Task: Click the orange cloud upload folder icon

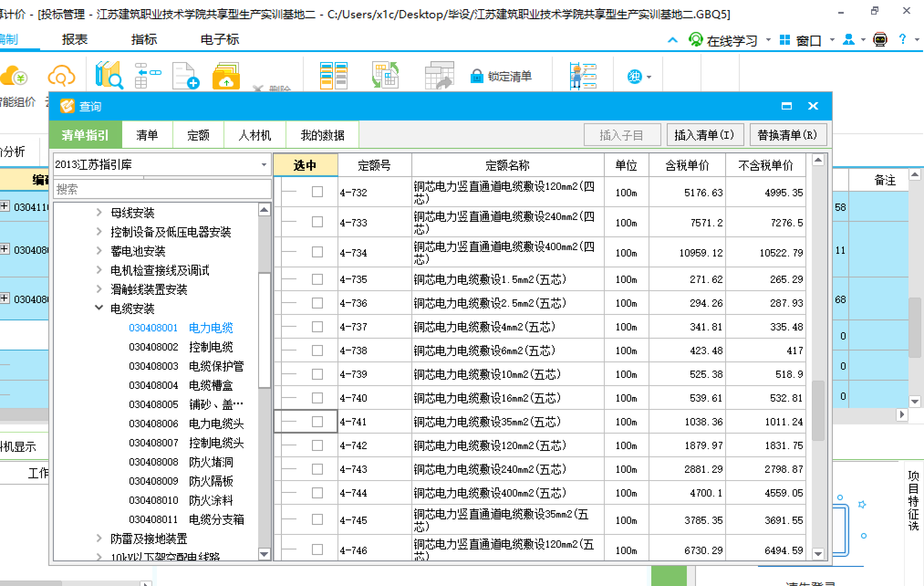Action: coord(226,76)
